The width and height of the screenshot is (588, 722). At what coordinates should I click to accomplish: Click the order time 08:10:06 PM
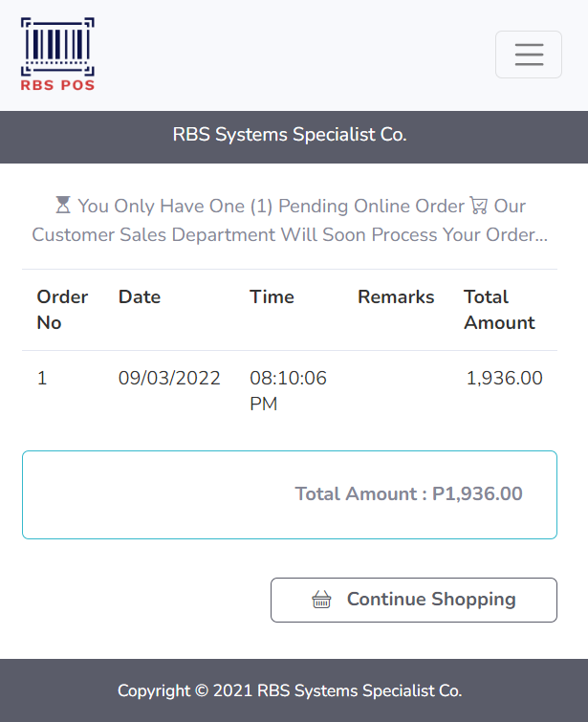coord(288,391)
